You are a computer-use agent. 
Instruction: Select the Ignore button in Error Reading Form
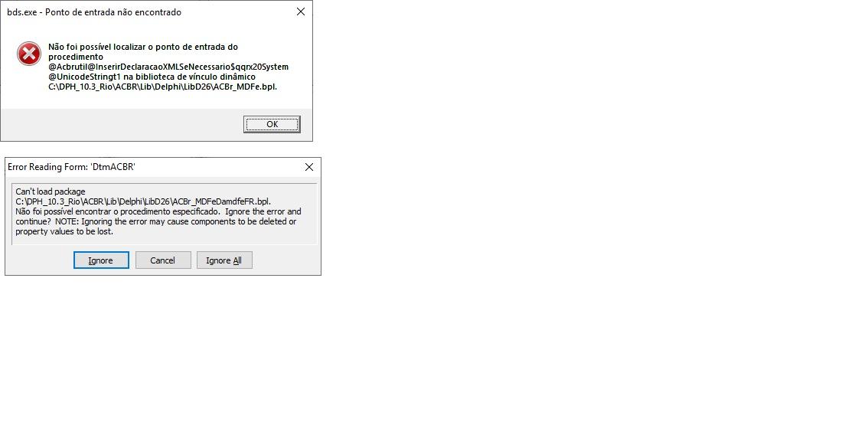pos(101,260)
